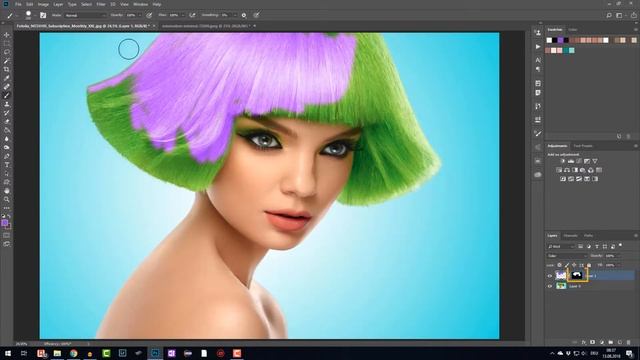The height and width of the screenshot is (360, 640).
Task: Select the Brush tool in toolbar
Action: [7, 95]
